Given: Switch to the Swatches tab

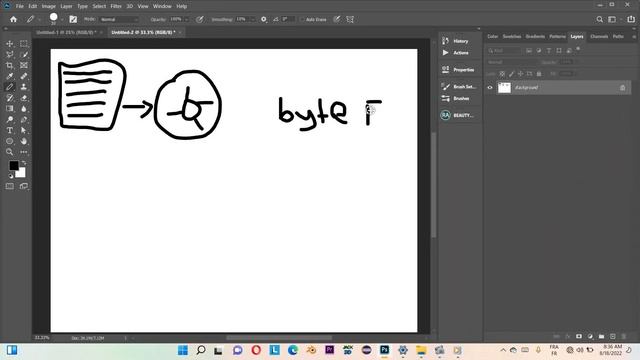Looking at the screenshot, I should point(511,37).
